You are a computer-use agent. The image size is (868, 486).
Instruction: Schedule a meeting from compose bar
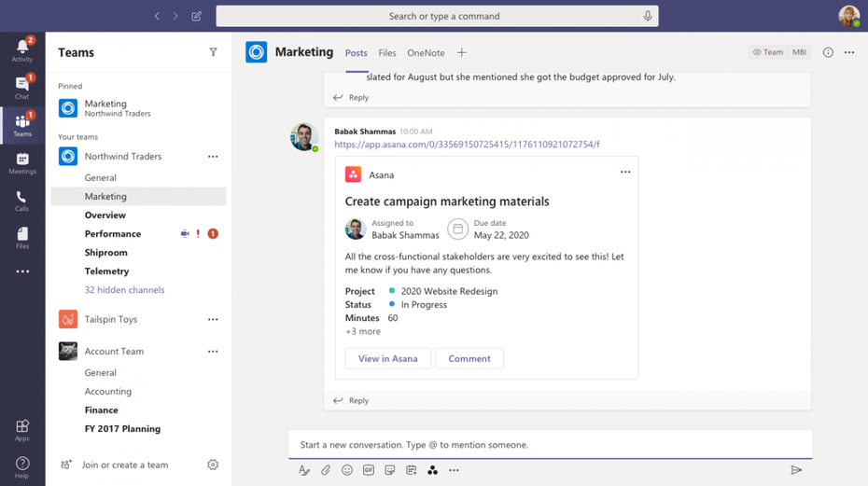point(412,470)
